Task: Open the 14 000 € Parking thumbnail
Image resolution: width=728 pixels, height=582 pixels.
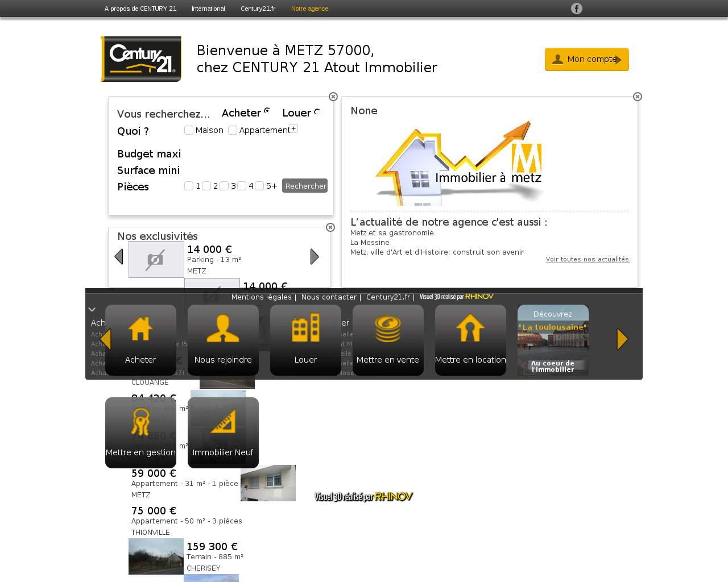Action: (x=156, y=259)
